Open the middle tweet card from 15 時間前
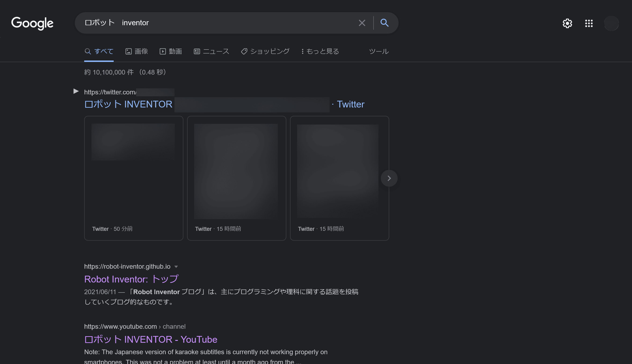This screenshot has height=364, width=632. 236,178
